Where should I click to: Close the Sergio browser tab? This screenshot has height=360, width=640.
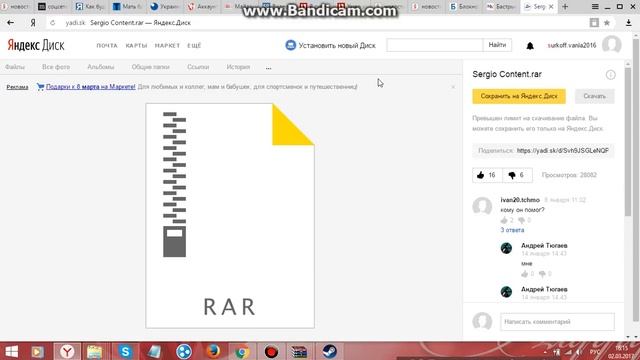click(551, 7)
